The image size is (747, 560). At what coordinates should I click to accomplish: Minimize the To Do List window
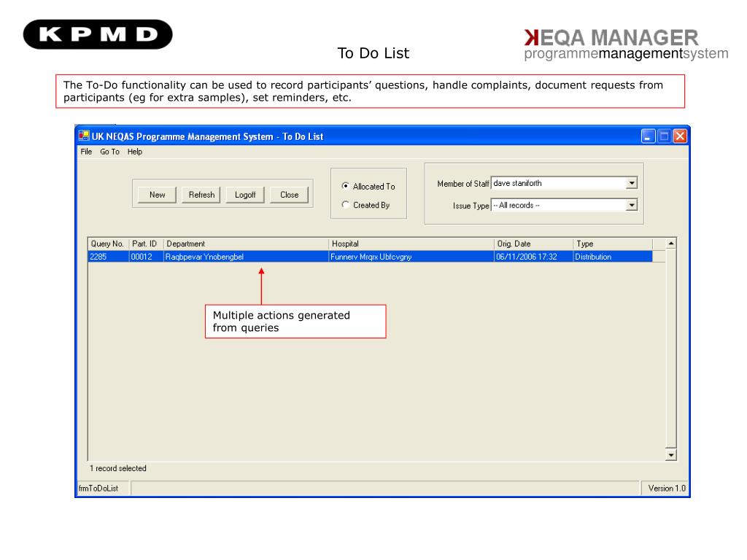click(x=648, y=136)
